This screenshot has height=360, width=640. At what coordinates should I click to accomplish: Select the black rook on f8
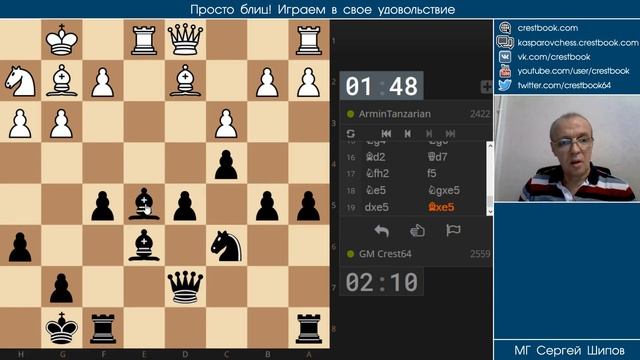click(x=103, y=328)
